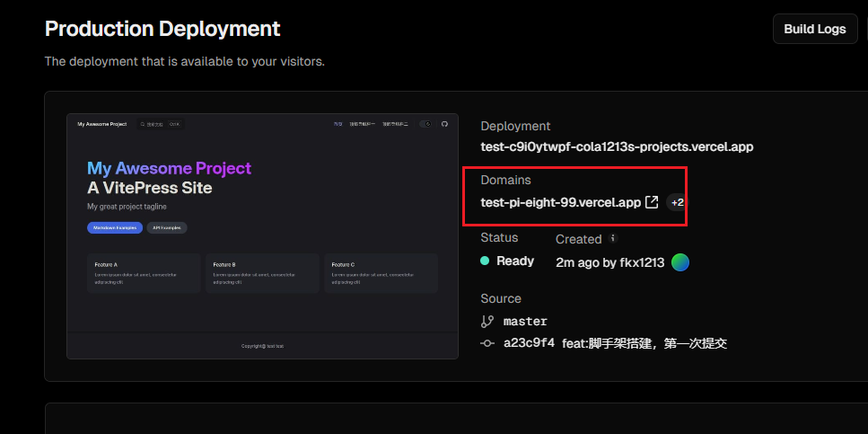
Task: Click the git branch icon beside master
Action: coord(487,322)
